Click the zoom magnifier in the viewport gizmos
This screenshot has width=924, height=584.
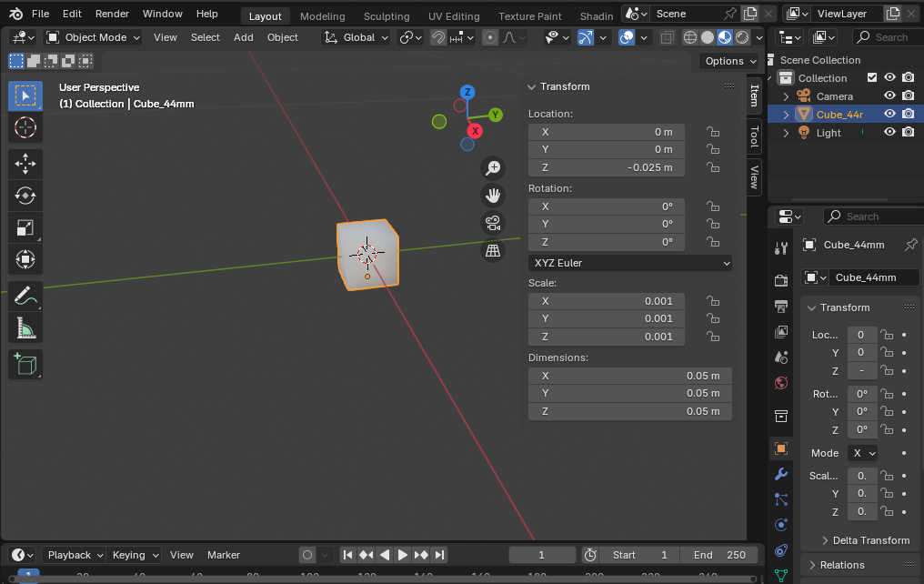tap(492, 167)
